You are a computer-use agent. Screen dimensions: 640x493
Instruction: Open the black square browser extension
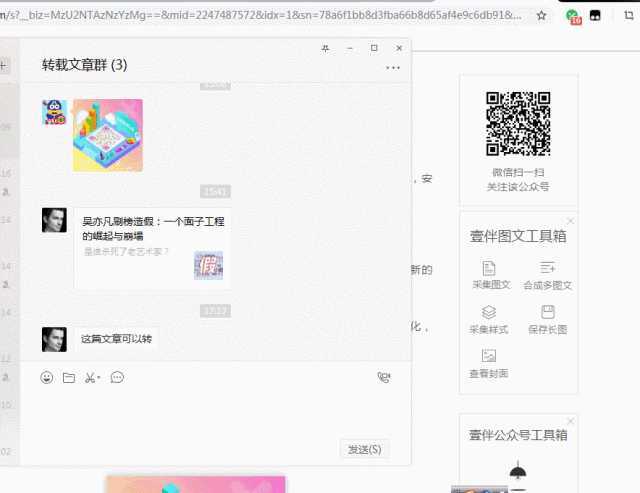point(595,16)
